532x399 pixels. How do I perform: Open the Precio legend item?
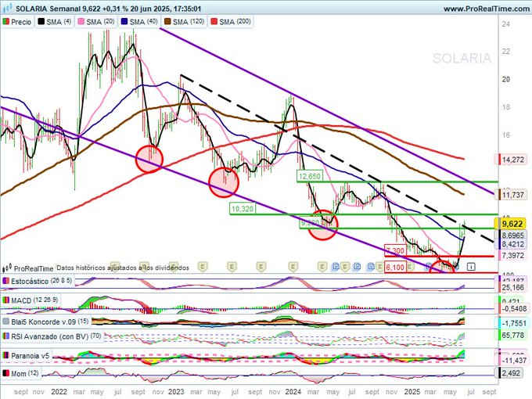[17, 22]
